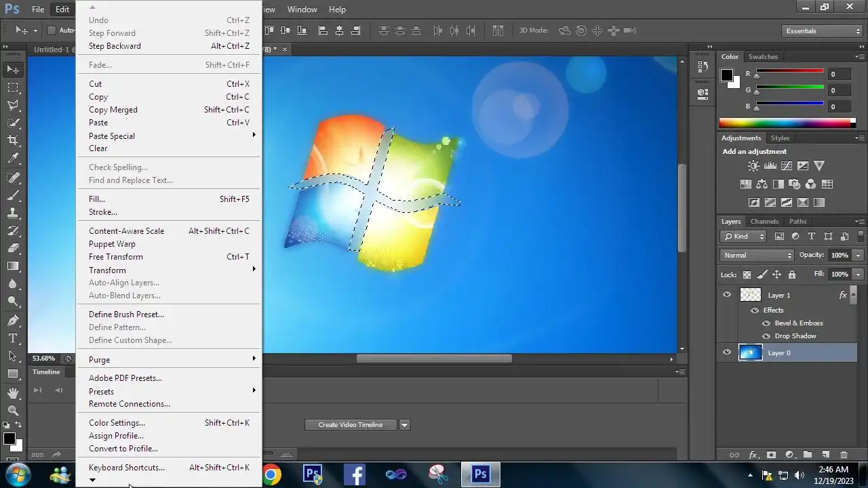The width and height of the screenshot is (868, 488).
Task: Click the R red slider
Action: (x=790, y=71)
